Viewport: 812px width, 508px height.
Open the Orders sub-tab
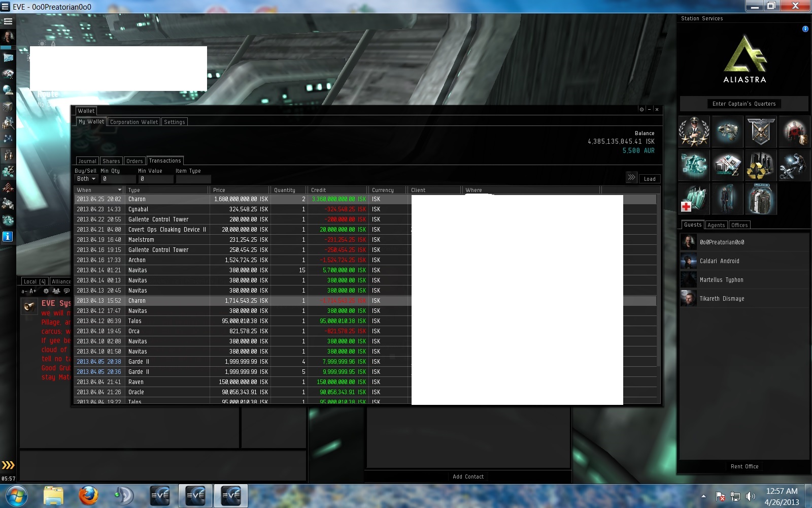pyautogui.click(x=134, y=161)
